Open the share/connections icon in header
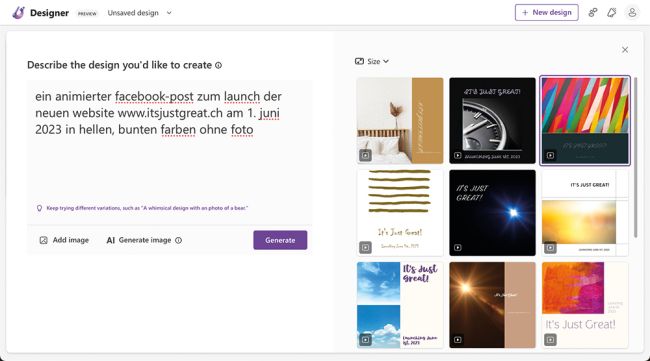This screenshot has width=650, height=361. pos(593,12)
